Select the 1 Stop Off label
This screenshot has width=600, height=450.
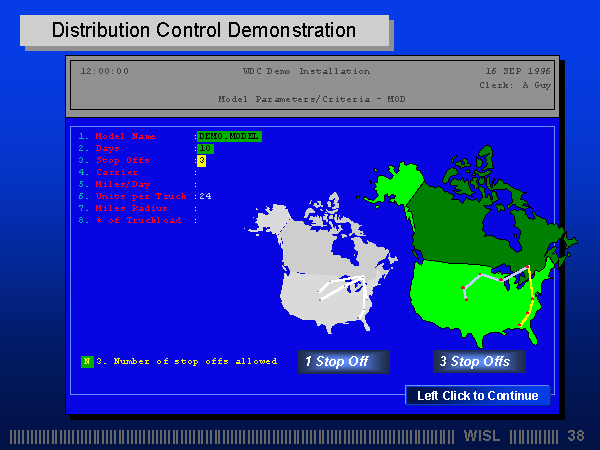[x=344, y=362]
